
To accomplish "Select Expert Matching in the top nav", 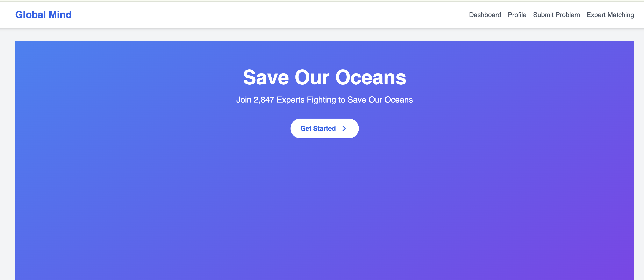I will (x=610, y=15).
